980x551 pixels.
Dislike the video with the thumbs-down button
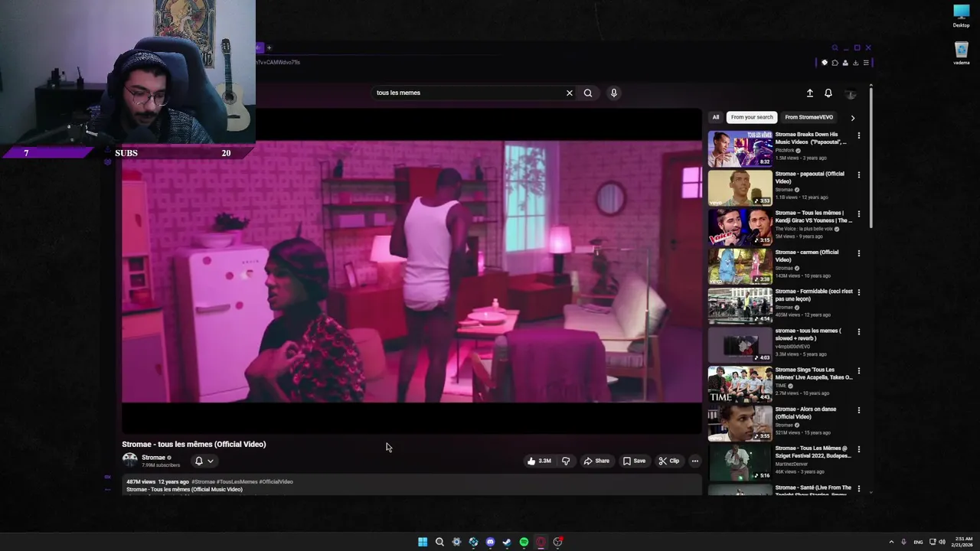[566, 461]
